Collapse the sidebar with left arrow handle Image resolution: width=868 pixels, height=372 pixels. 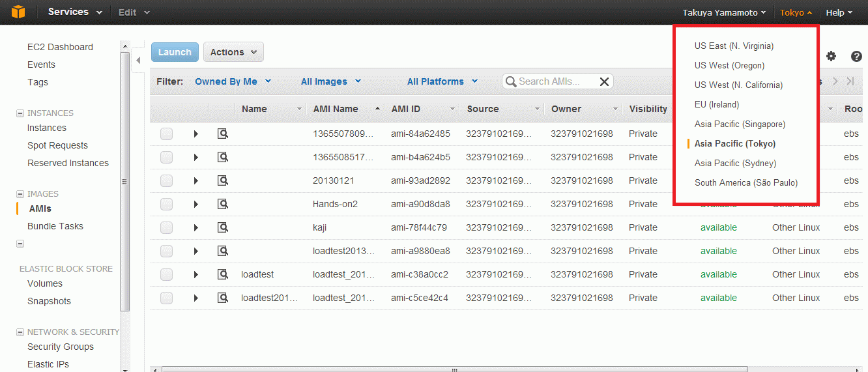click(x=138, y=61)
